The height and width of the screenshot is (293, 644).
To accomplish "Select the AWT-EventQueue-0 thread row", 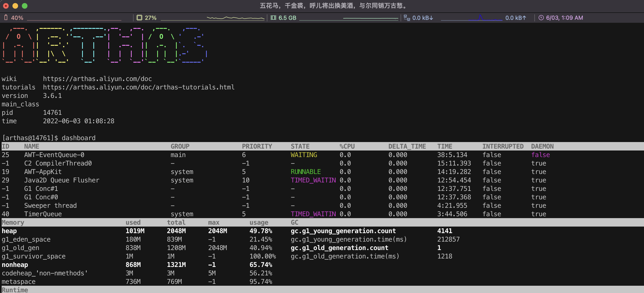I will [54, 155].
